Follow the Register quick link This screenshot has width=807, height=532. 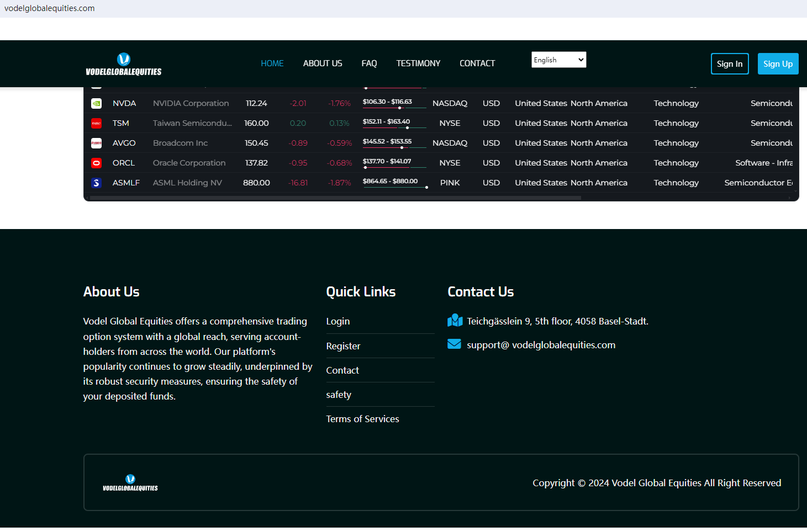pyautogui.click(x=343, y=346)
